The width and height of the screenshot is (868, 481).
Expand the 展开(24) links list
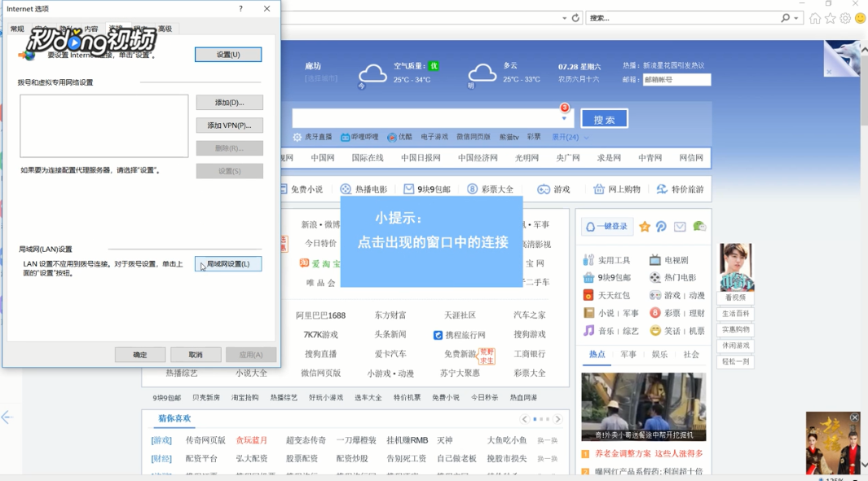point(570,137)
